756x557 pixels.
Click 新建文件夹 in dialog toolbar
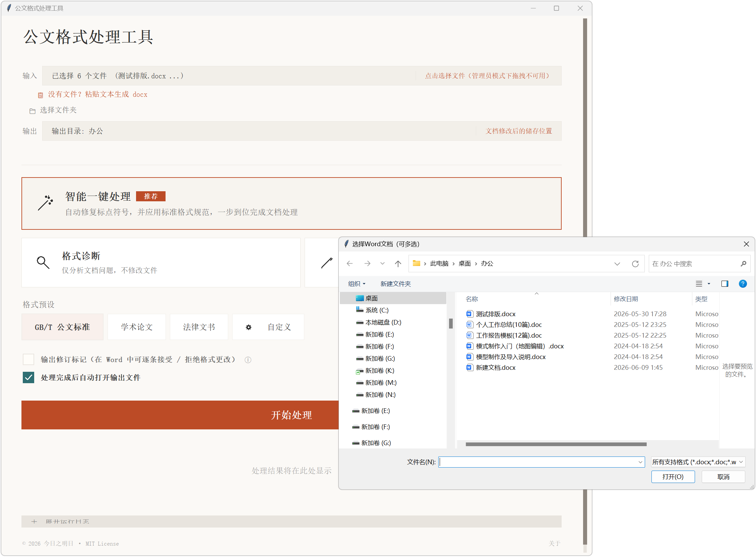(395, 284)
